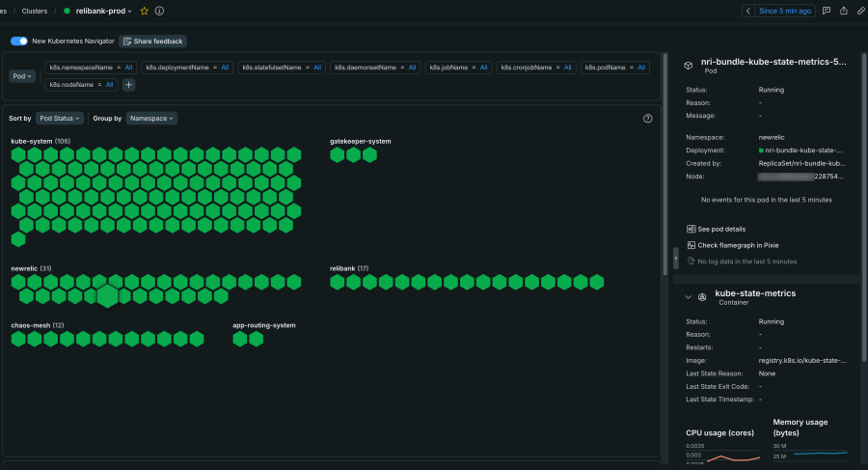
Task: Click the container icon beside kube-state-metrics
Action: [x=702, y=297]
